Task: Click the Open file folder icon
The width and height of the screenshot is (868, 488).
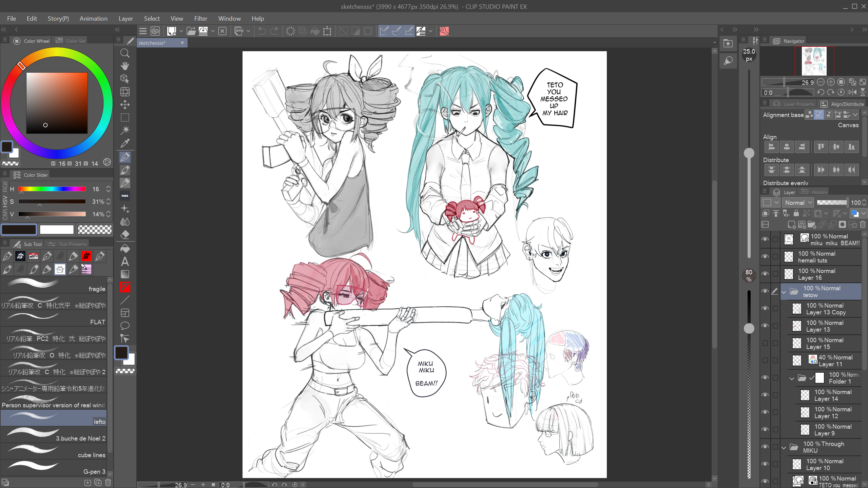Action: 191,31
